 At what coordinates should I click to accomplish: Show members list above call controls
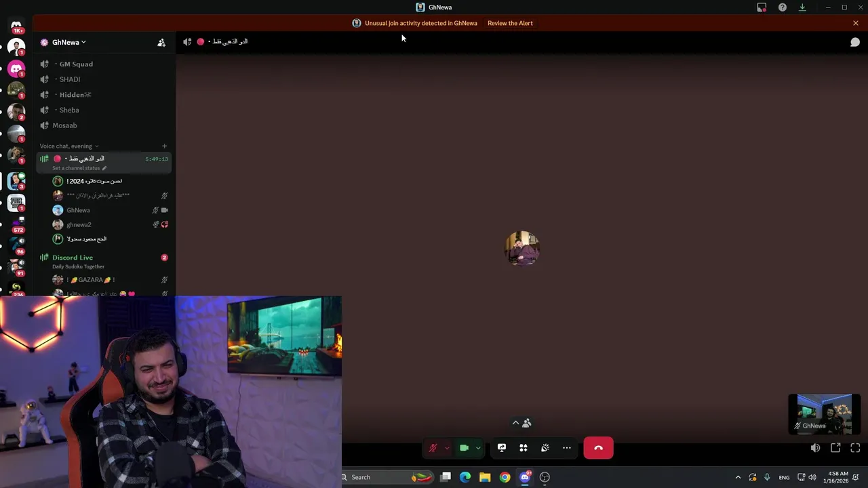coord(521,423)
